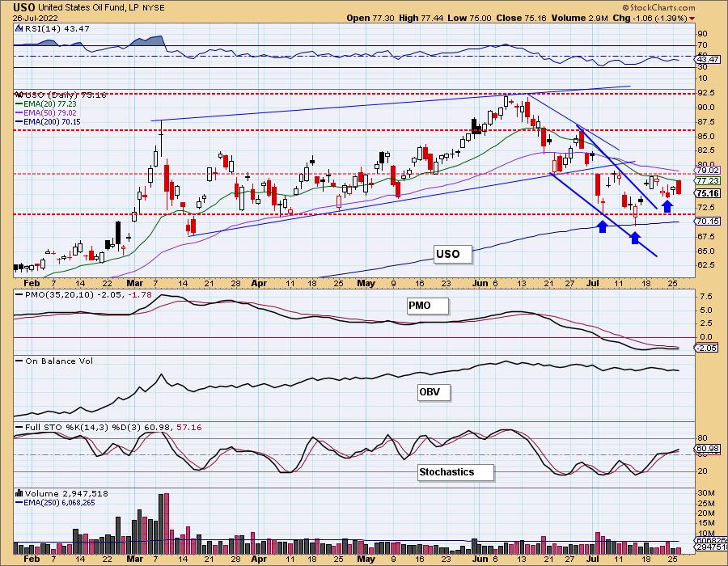Click the 43.47 RSI value tag
This screenshot has height=566, width=728.
[708, 59]
